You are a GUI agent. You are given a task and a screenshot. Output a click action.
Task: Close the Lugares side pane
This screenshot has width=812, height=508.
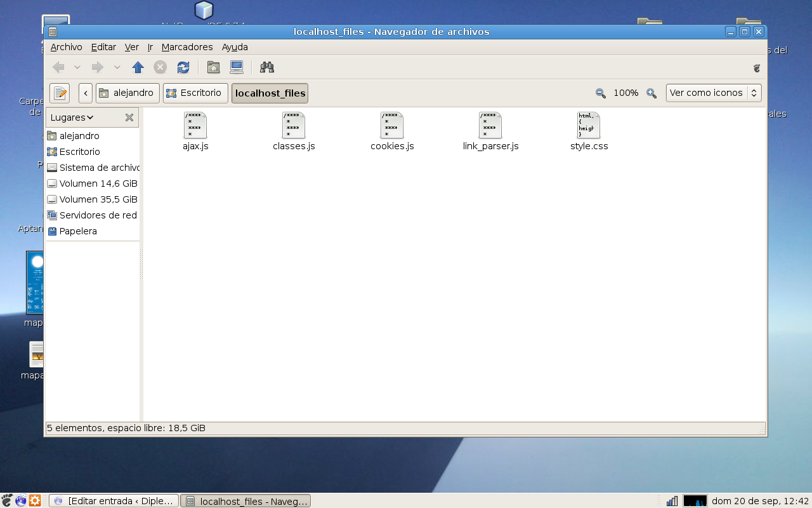click(x=129, y=117)
